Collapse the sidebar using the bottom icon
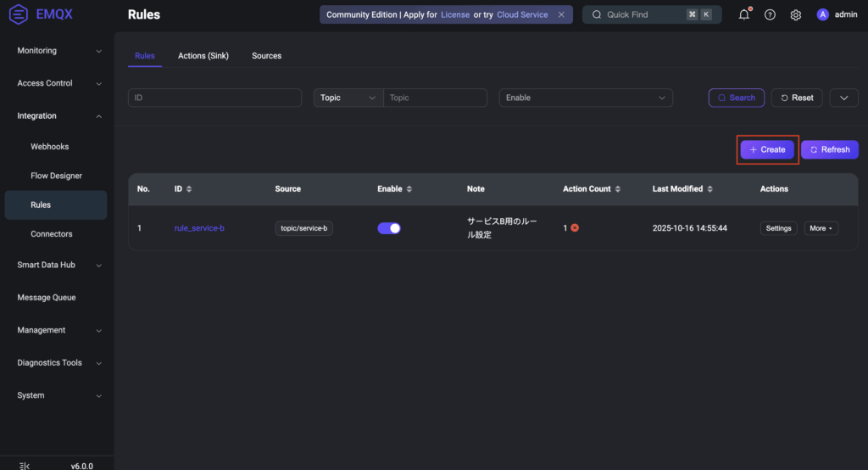 coord(24,465)
